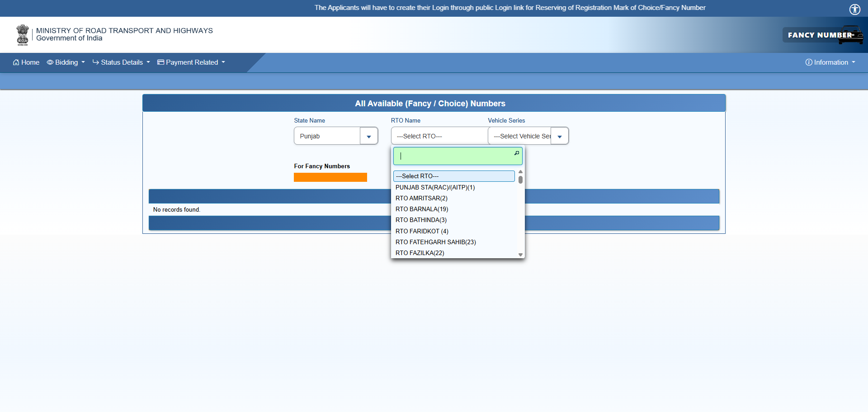Open the Vehicle Series dropdown arrow
This screenshot has height=412, width=868.
coord(560,136)
